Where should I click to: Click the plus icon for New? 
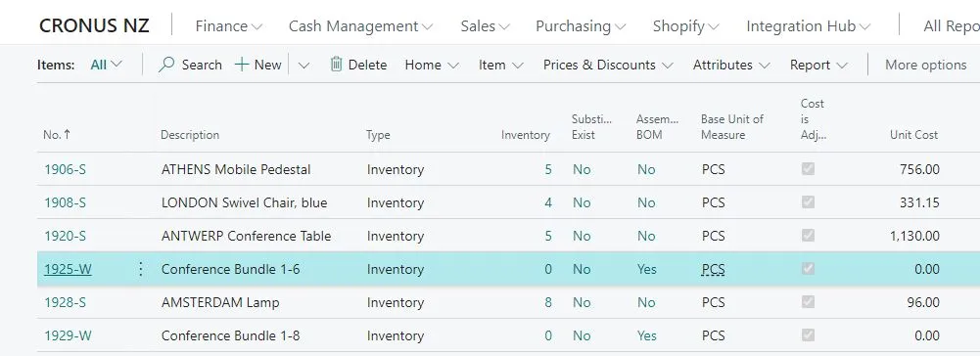[242, 65]
